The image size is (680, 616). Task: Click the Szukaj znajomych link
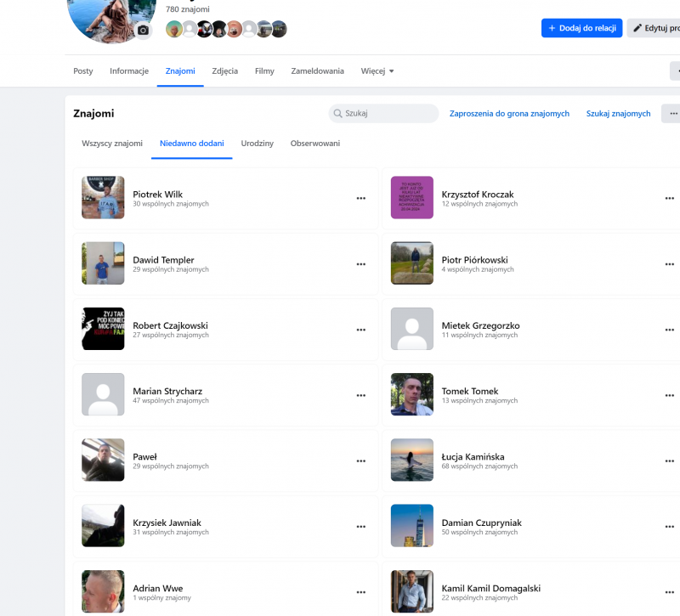[618, 114]
